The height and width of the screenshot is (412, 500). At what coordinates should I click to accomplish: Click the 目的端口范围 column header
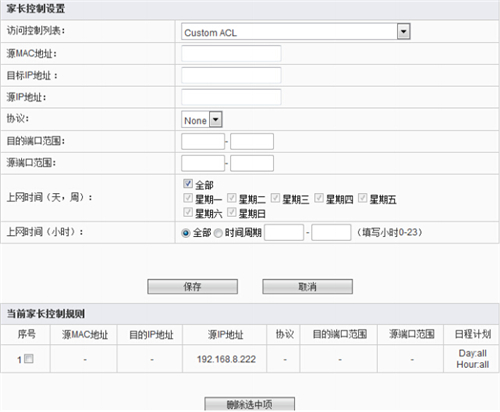340,334
